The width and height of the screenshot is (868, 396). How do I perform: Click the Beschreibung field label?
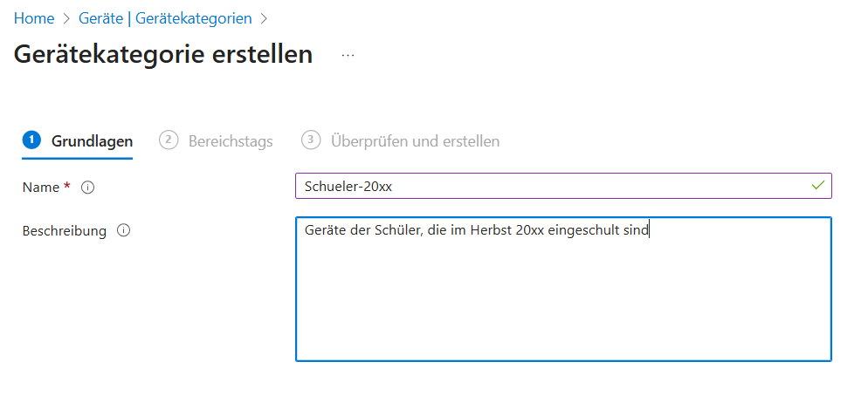coord(64,231)
